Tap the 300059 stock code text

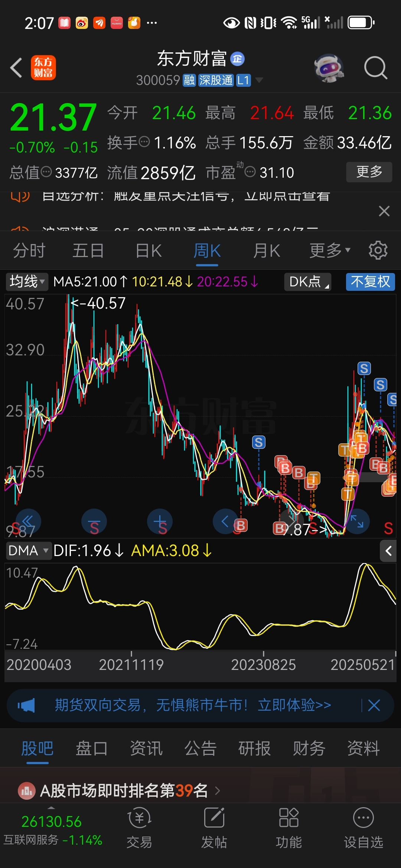pyautogui.click(x=158, y=80)
